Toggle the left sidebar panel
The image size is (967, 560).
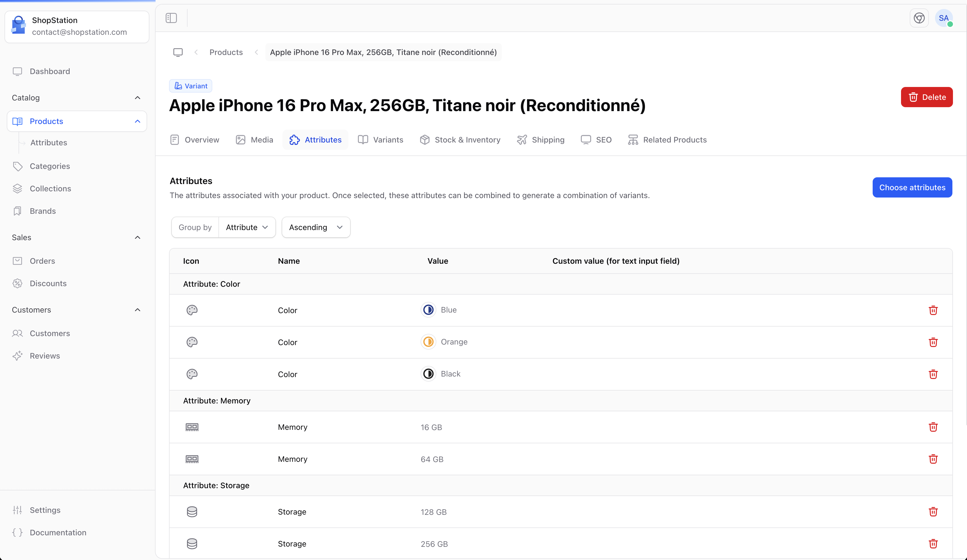(x=171, y=18)
